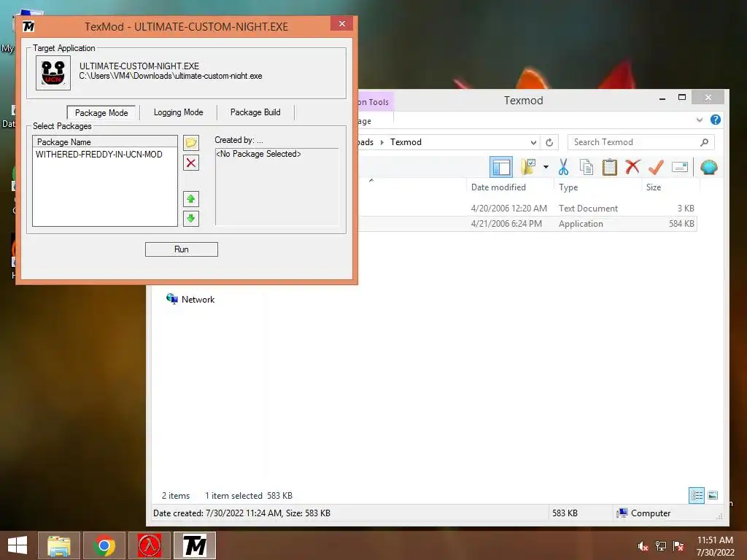This screenshot has height=560, width=747.
Task: Click the search magnifier in Search Texmod box
Action: 705,142
